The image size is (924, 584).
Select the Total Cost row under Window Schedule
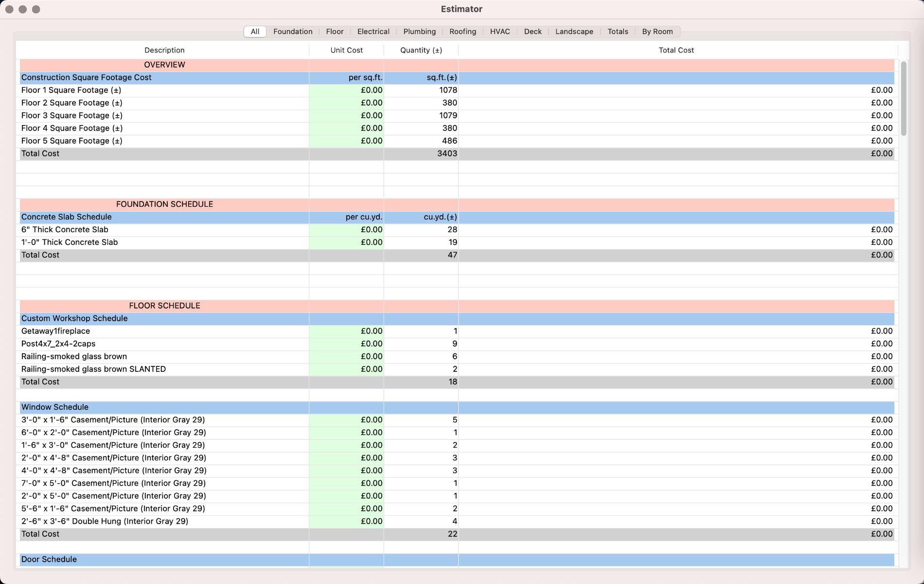pyautogui.click(x=164, y=533)
